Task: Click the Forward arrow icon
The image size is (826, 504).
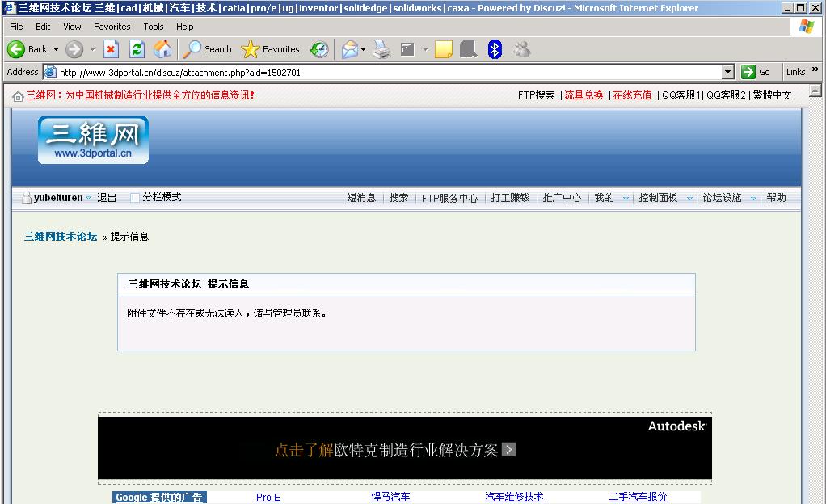Action: pyautogui.click(x=74, y=49)
